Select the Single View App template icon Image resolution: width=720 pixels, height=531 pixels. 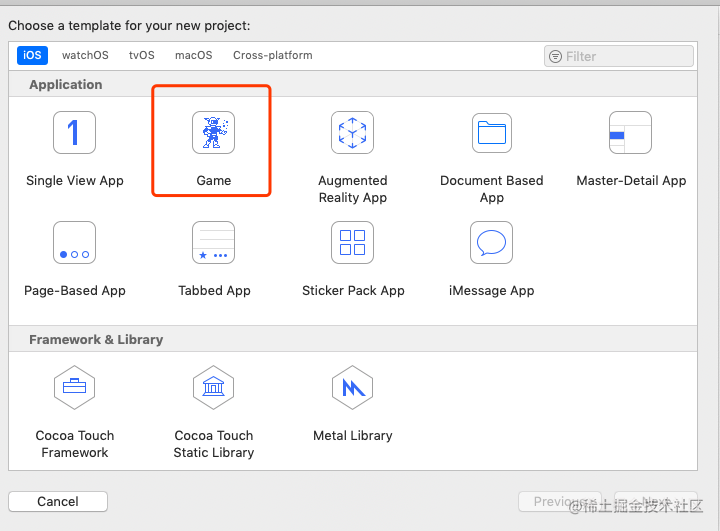[x=74, y=132]
